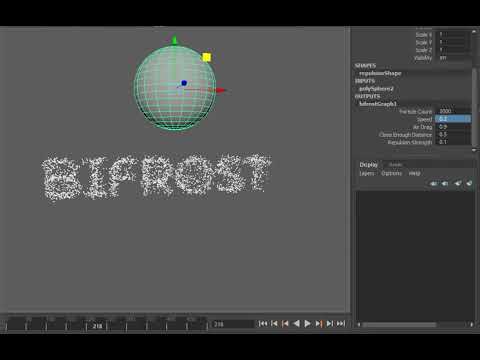Click the Visibility value field
480x360 pixels.
click(453, 58)
